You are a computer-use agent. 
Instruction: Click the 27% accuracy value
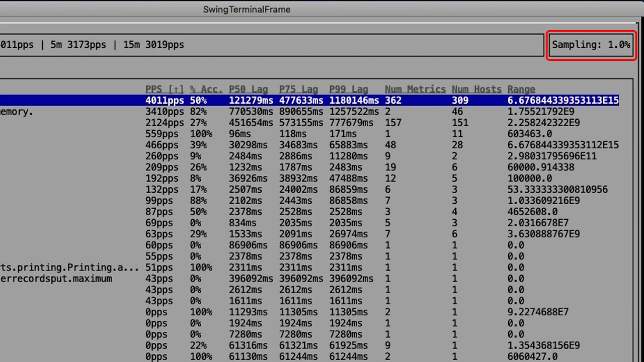click(x=198, y=123)
